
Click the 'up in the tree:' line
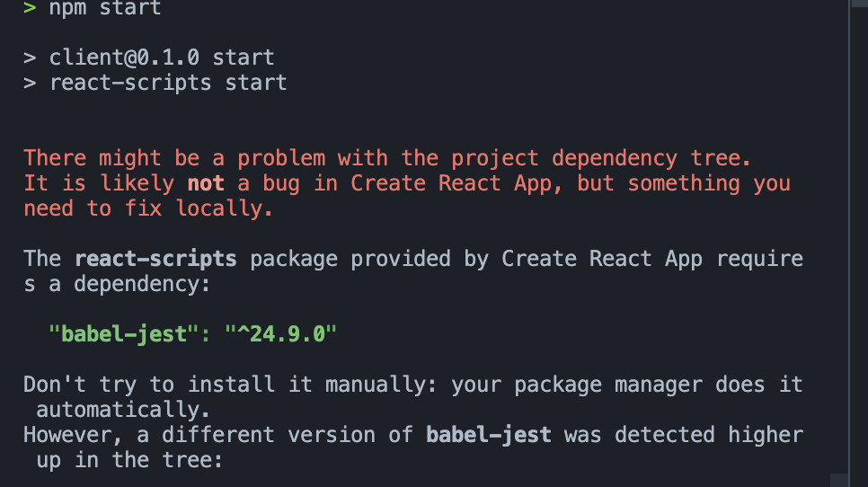point(129,460)
